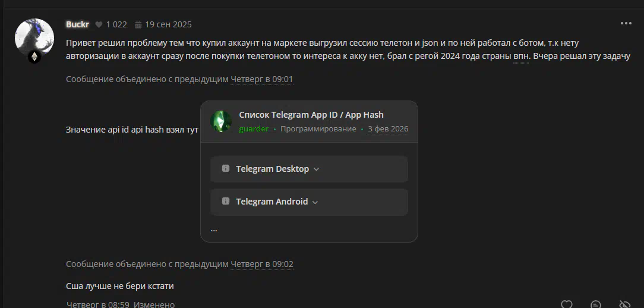Expand the Telegram Desktop spoiler
The height and width of the screenshot is (308, 644).
pyautogui.click(x=272, y=169)
